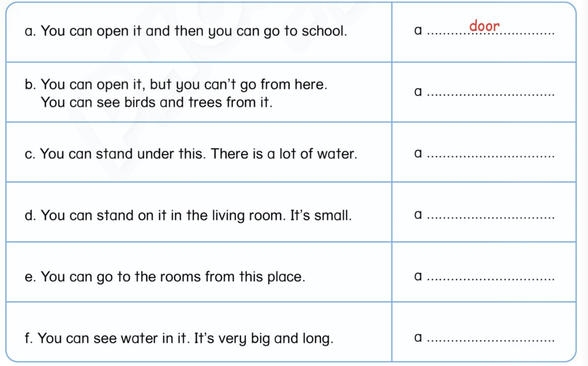Click the article "a" before the door answer
This screenshot has width=588, height=366.
click(x=418, y=30)
